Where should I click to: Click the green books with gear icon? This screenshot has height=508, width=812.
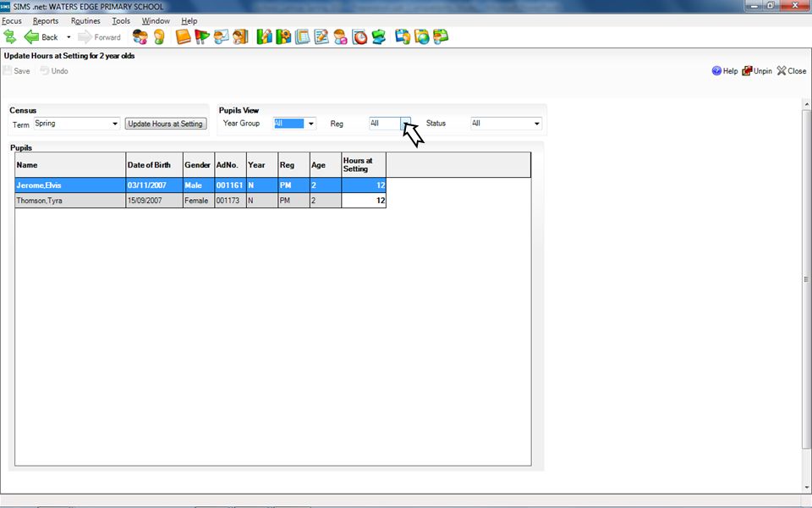point(283,36)
